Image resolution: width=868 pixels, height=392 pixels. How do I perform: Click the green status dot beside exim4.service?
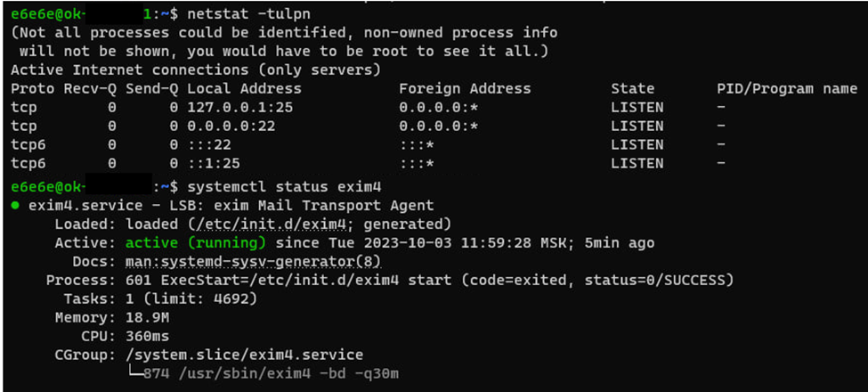(15, 206)
